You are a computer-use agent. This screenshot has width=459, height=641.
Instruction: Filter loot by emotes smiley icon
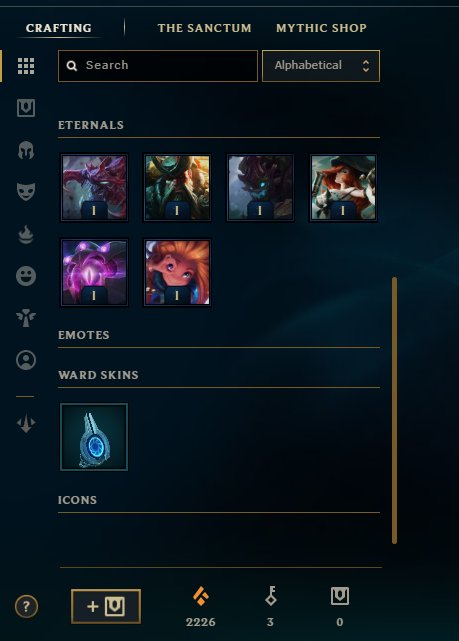[x=26, y=276]
